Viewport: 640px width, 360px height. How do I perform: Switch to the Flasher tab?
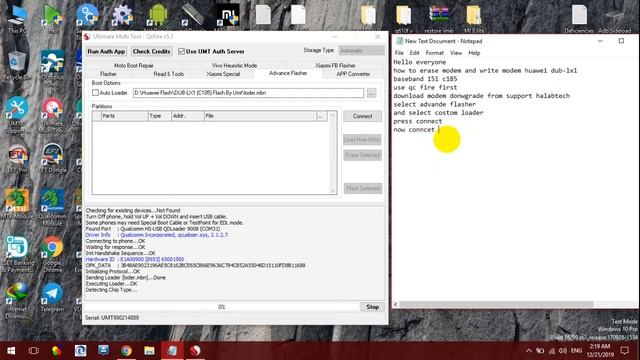tap(108, 74)
